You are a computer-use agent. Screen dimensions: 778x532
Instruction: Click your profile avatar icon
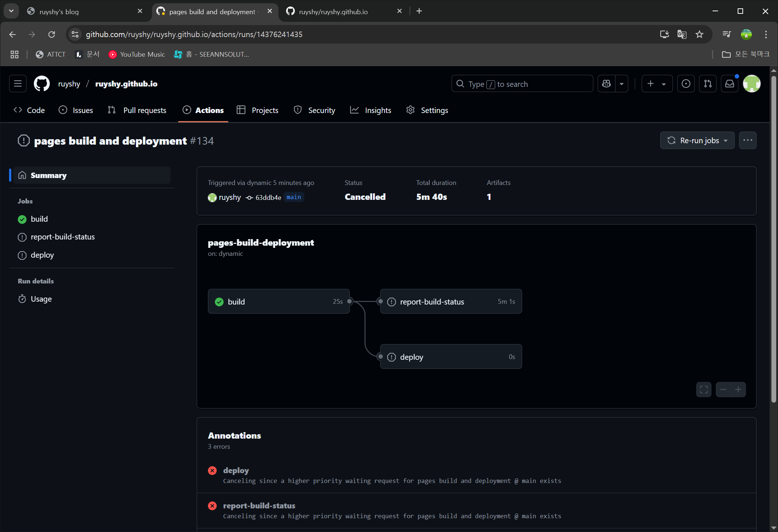pyautogui.click(x=752, y=84)
